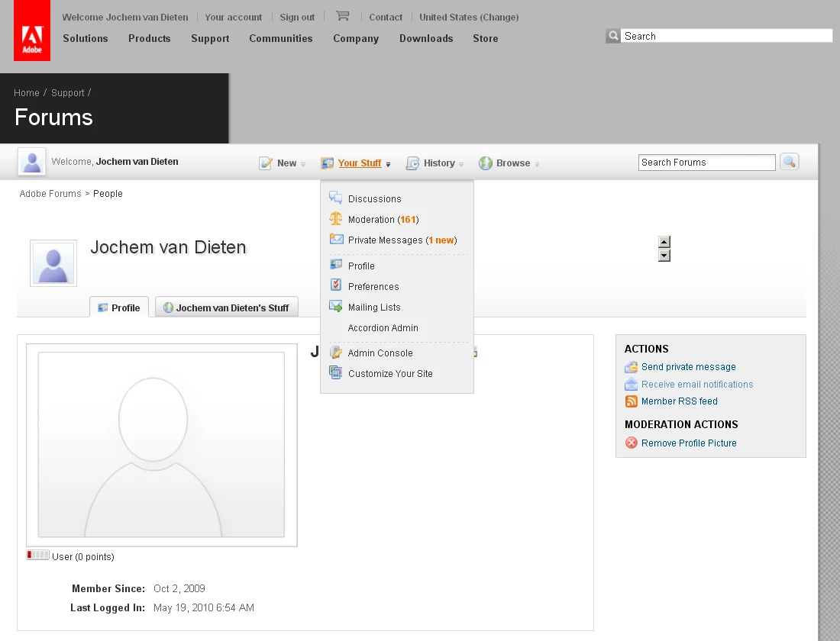840x641 pixels.
Task: Click the Your Stuff card icon
Action: 327,163
